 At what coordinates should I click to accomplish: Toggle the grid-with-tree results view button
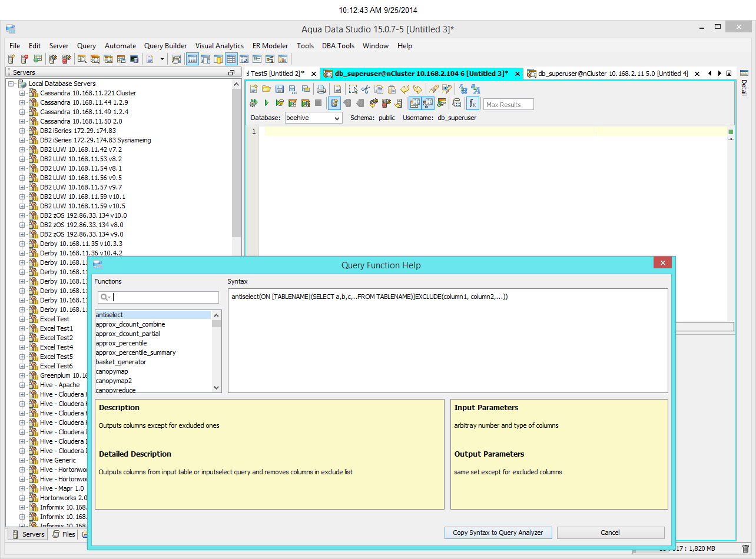tap(428, 104)
